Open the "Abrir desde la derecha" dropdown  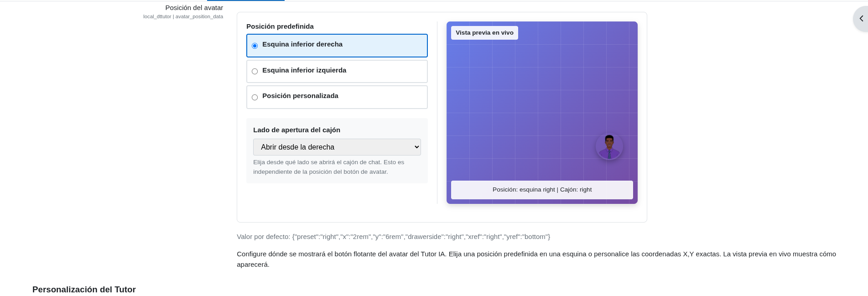click(x=337, y=147)
